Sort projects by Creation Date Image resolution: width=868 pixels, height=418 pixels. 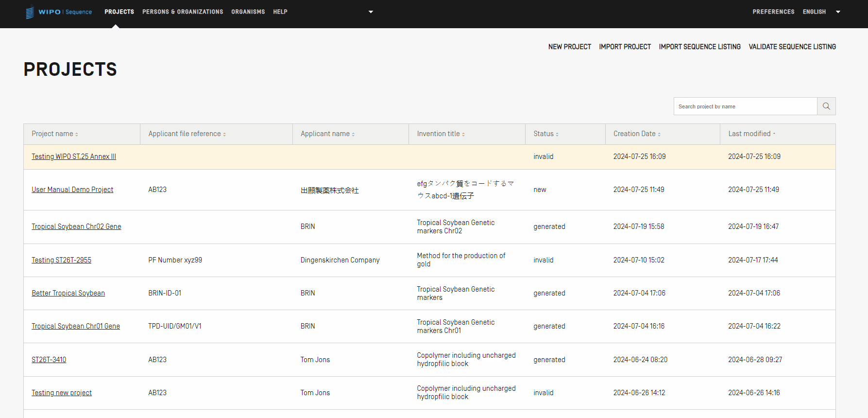[636, 134]
